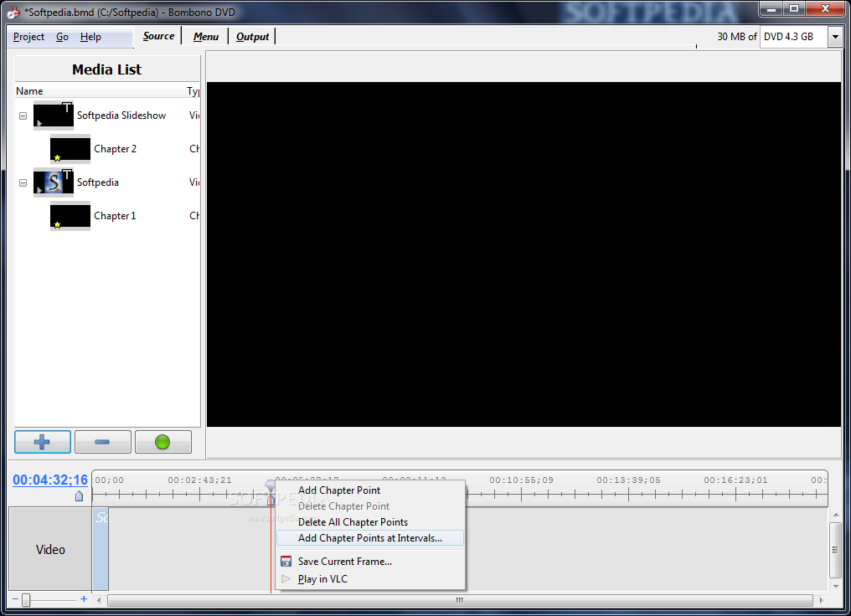Open the Project menu

pyautogui.click(x=28, y=37)
